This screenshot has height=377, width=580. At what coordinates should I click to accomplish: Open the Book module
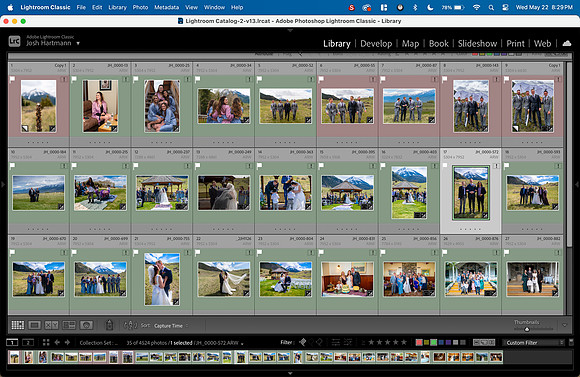(x=439, y=44)
